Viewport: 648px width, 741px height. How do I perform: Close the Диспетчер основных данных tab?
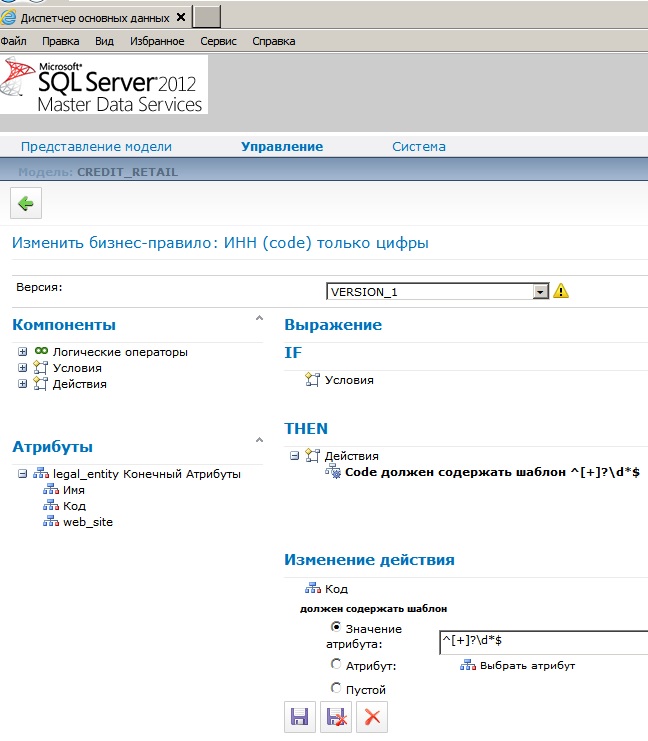pos(181,17)
